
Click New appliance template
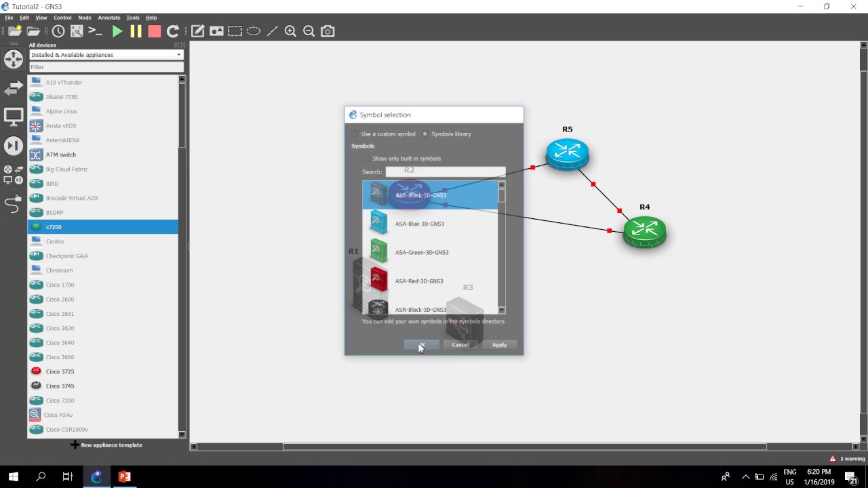106,445
